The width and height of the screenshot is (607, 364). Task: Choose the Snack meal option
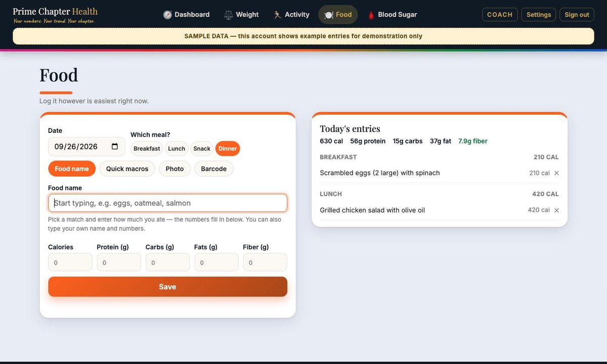(x=202, y=149)
